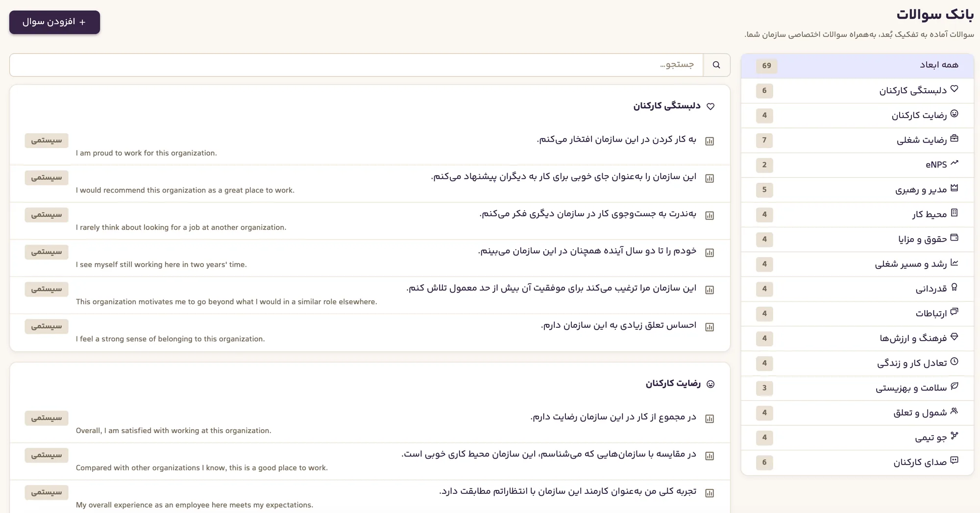Click heart icon in دلبستگی کارکنان card header
980x513 pixels.
710,106
